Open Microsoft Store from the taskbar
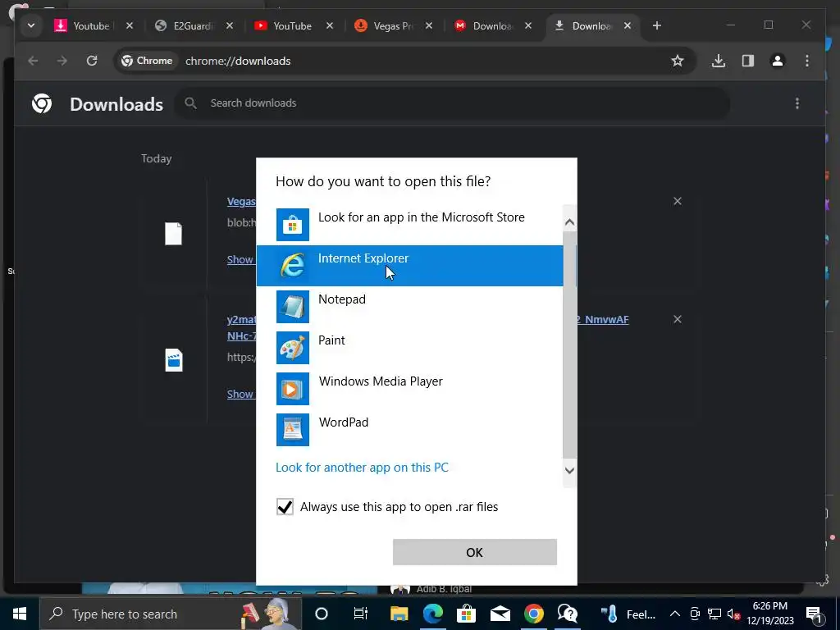 (x=467, y=614)
